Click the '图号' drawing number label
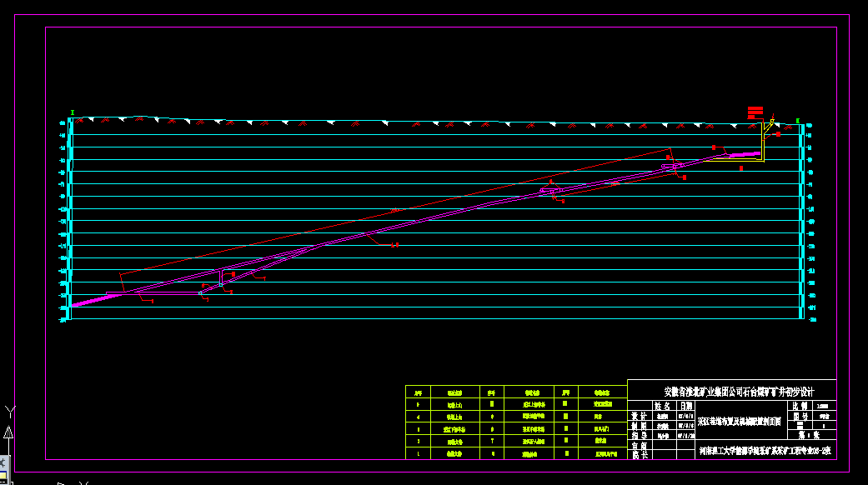Screen dimensions: 868x485 pyautogui.click(x=800, y=417)
